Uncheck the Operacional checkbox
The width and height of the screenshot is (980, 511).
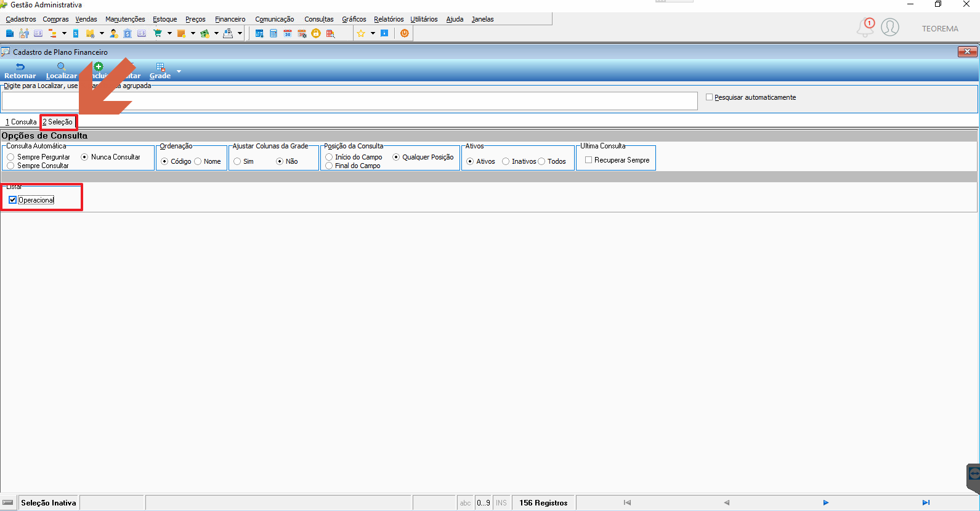coord(12,200)
